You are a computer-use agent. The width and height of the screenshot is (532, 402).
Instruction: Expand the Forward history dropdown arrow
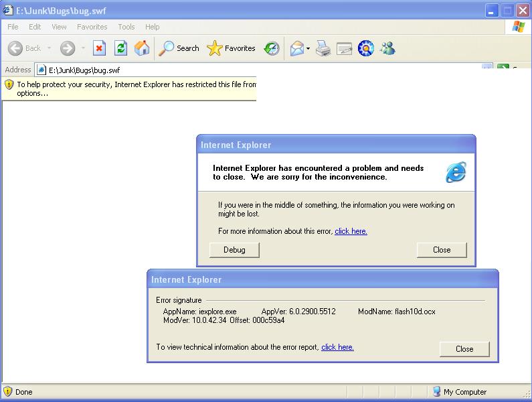[x=83, y=48]
